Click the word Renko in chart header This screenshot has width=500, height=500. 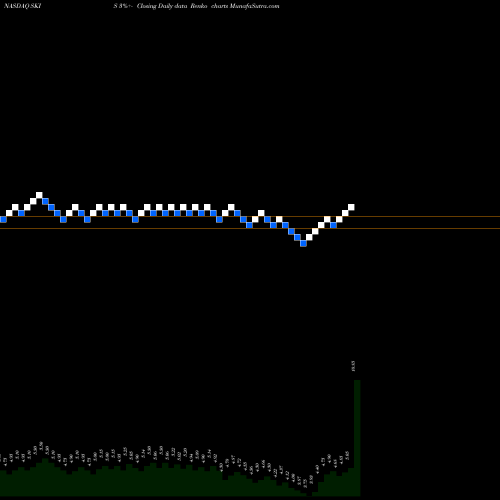tap(199, 6)
